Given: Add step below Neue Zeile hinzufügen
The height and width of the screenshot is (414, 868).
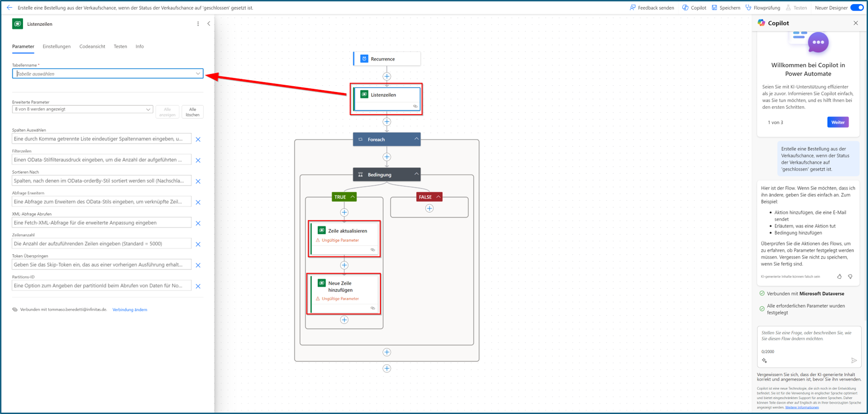Looking at the screenshot, I should [344, 320].
